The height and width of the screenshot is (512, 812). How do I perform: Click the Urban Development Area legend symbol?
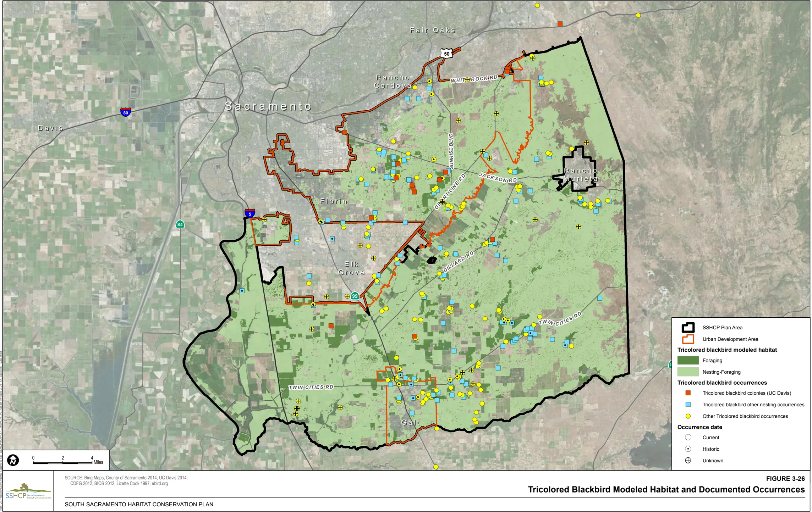pos(688,339)
